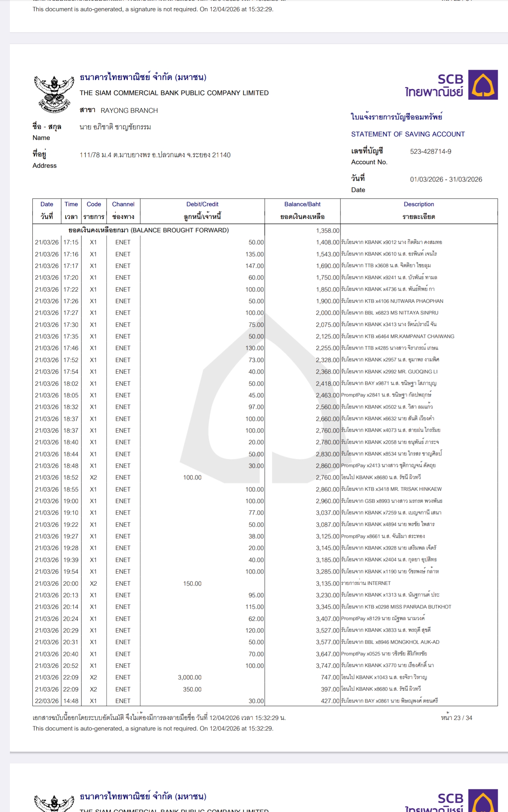Click the STATEMENT OF SAVING ACCOUNT title
508x812 pixels.
pos(408,134)
